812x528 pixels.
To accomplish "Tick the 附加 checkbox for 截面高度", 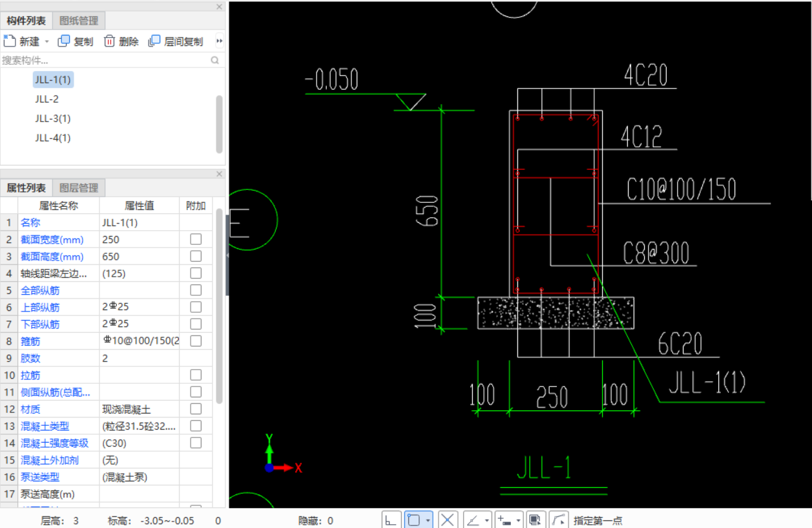I will point(196,256).
